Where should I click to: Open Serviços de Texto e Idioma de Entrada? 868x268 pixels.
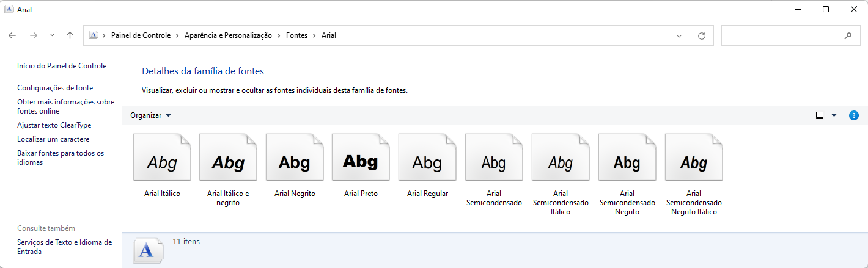tap(65, 247)
